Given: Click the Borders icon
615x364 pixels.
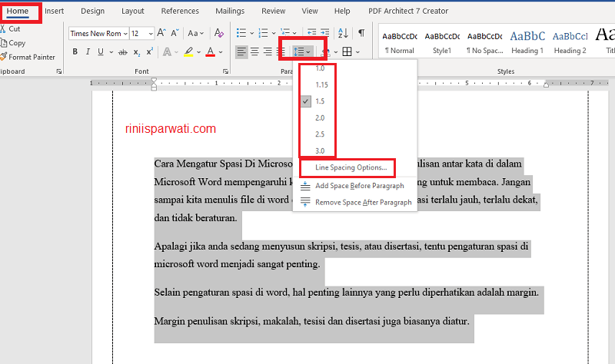Looking at the screenshot, I should [347, 51].
